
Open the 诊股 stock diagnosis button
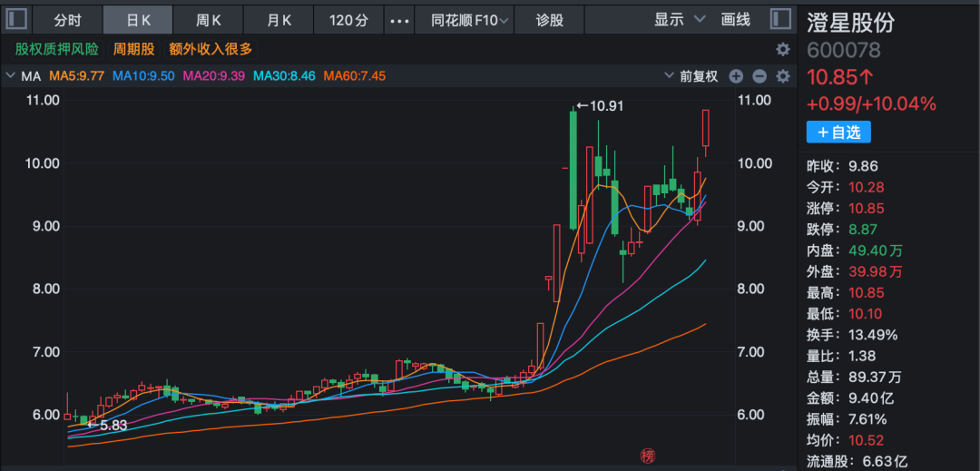(x=550, y=19)
